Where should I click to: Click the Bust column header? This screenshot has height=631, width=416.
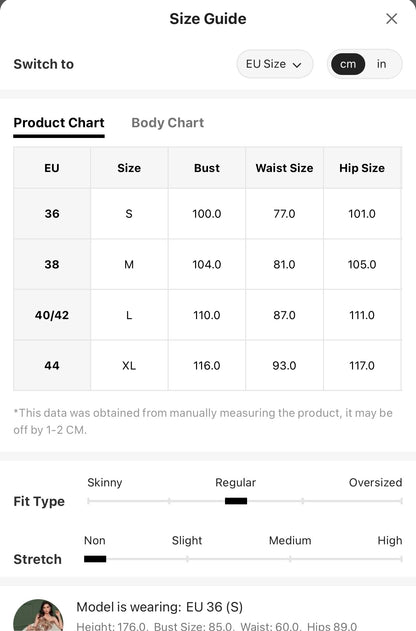pos(207,168)
